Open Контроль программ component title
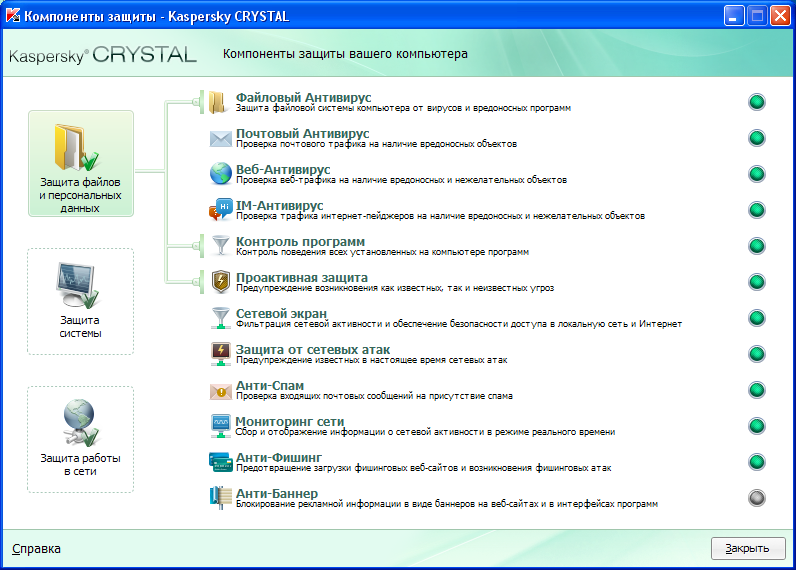 [300, 241]
